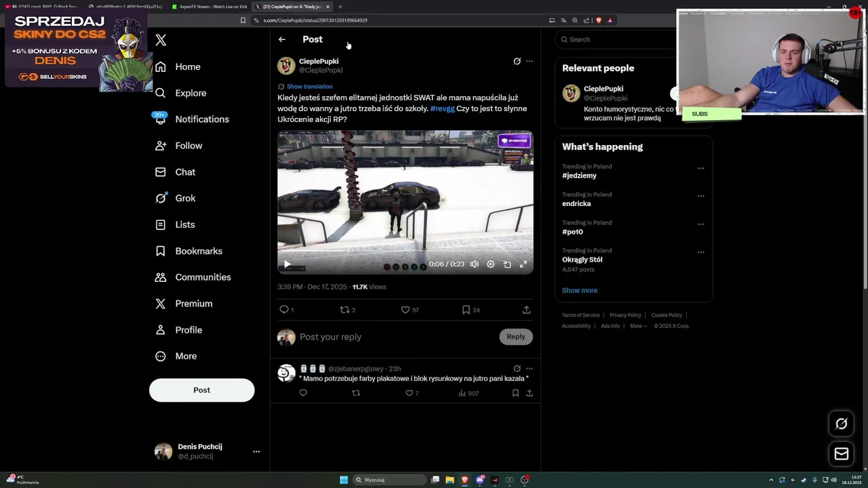Seek on the video progress bar
This screenshot has width=868, height=488.
pos(405,251)
